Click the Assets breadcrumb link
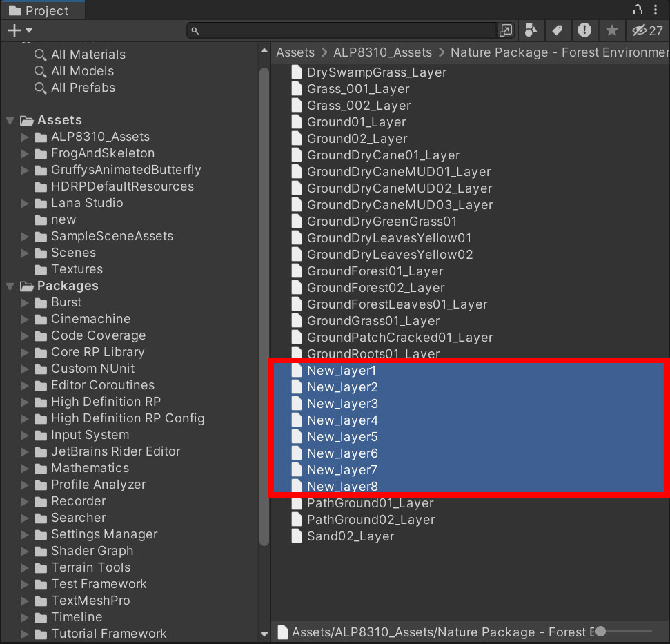Image resolution: width=670 pixels, height=644 pixels. click(295, 52)
